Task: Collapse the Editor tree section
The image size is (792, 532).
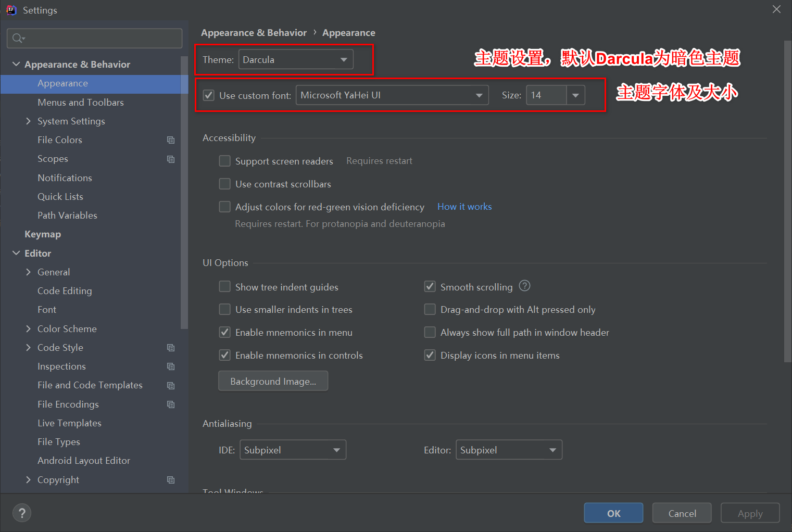Action: 16,253
